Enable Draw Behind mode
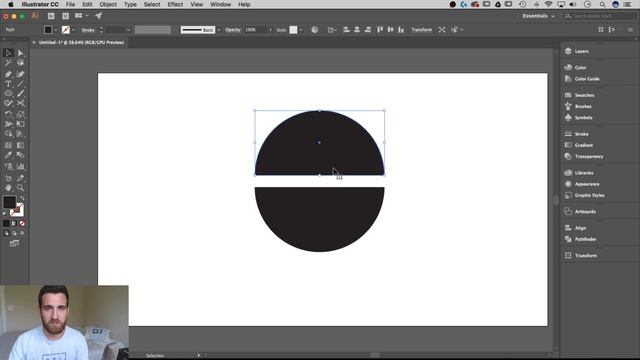Viewport: 640px width, 360px height. tap(14, 233)
